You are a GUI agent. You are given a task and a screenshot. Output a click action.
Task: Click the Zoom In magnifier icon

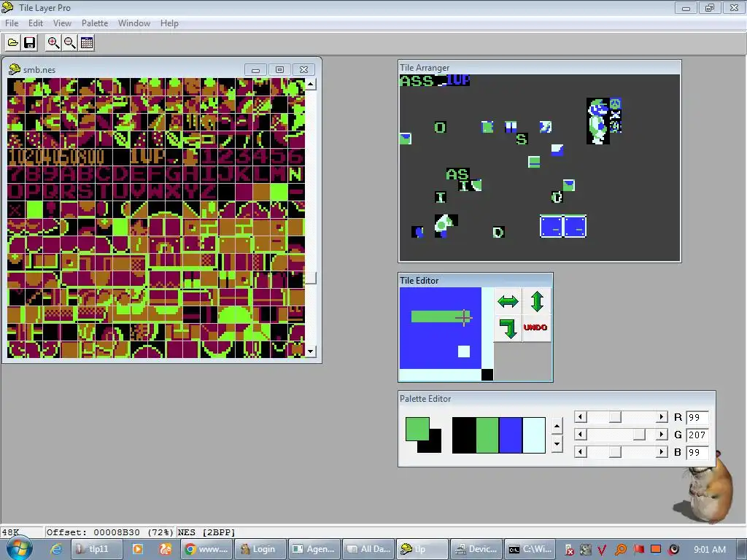click(x=53, y=43)
